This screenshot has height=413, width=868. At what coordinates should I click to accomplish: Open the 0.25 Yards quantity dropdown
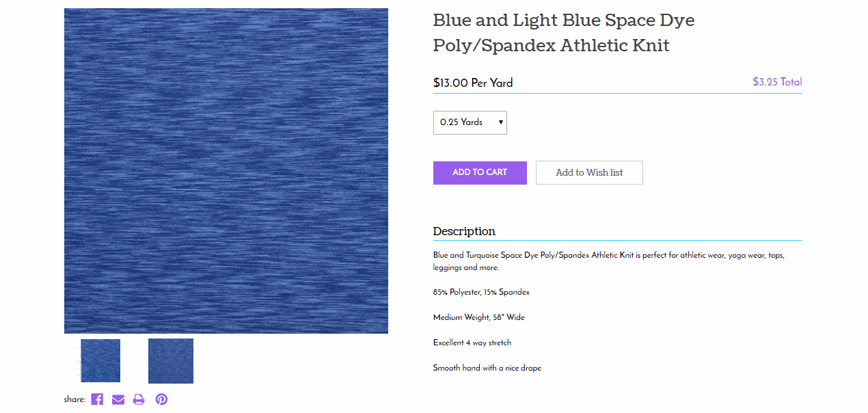coord(470,122)
